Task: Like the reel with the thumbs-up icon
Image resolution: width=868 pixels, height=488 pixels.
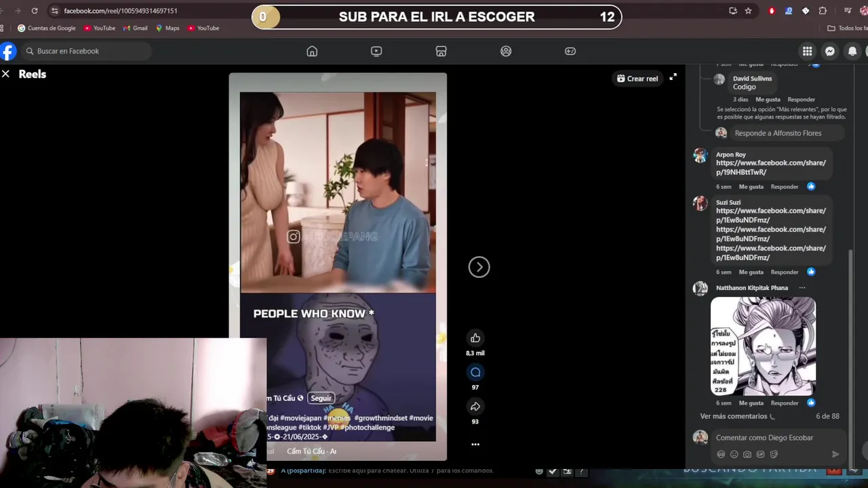Action: tap(475, 338)
